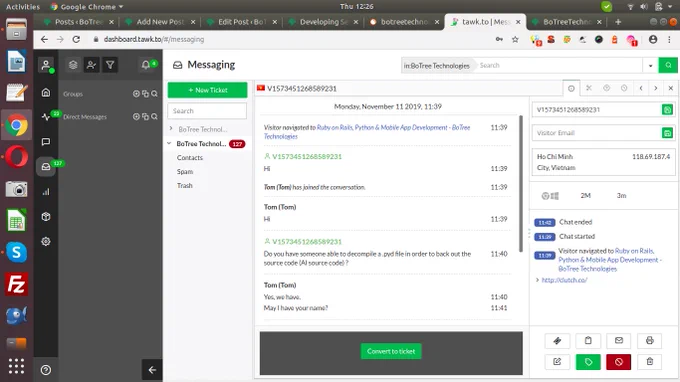This screenshot has height=382, width=680.
Task: Open the add-ons cube icon
Action: click(x=46, y=216)
